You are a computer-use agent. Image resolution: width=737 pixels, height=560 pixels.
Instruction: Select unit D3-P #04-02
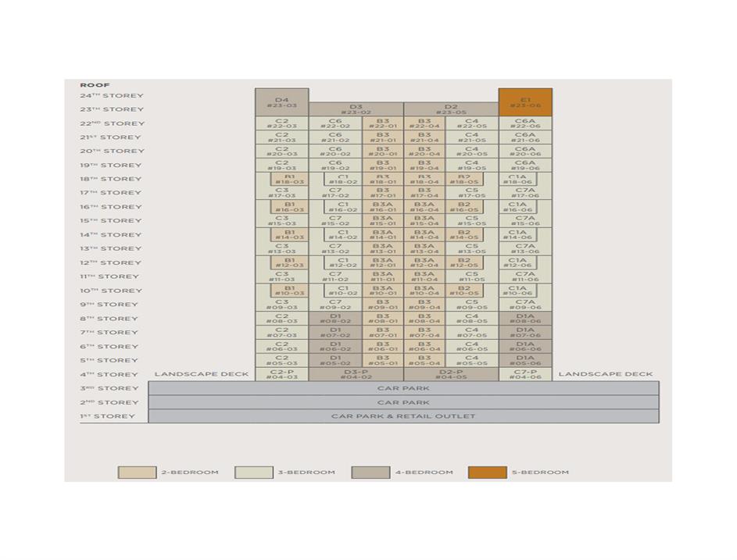(x=356, y=374)
